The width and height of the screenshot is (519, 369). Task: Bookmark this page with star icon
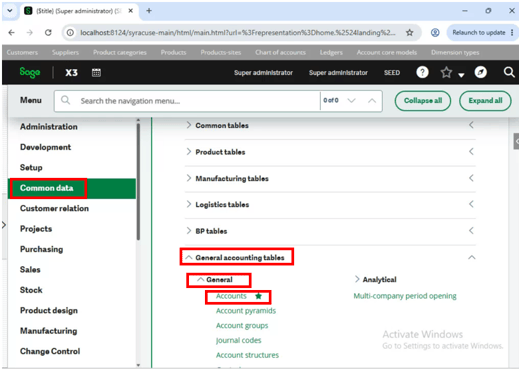pos(409,32)
